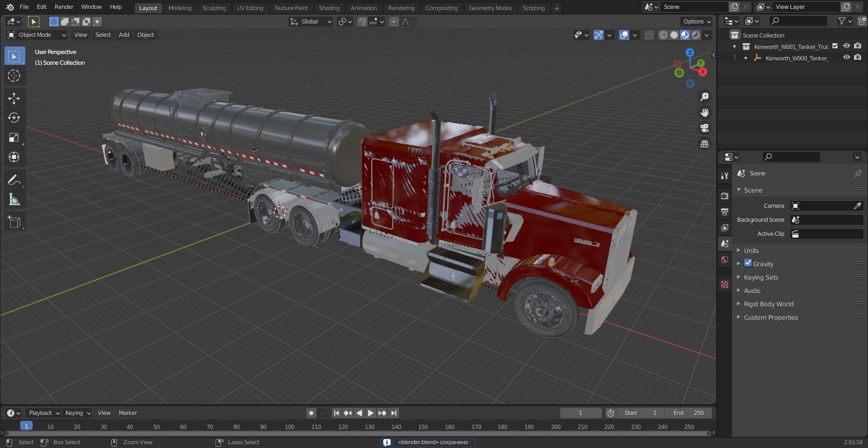The height and width of the screenshot is (448, 868).
Task: Open the View Layer properties tab
Action: pos(724,227)
